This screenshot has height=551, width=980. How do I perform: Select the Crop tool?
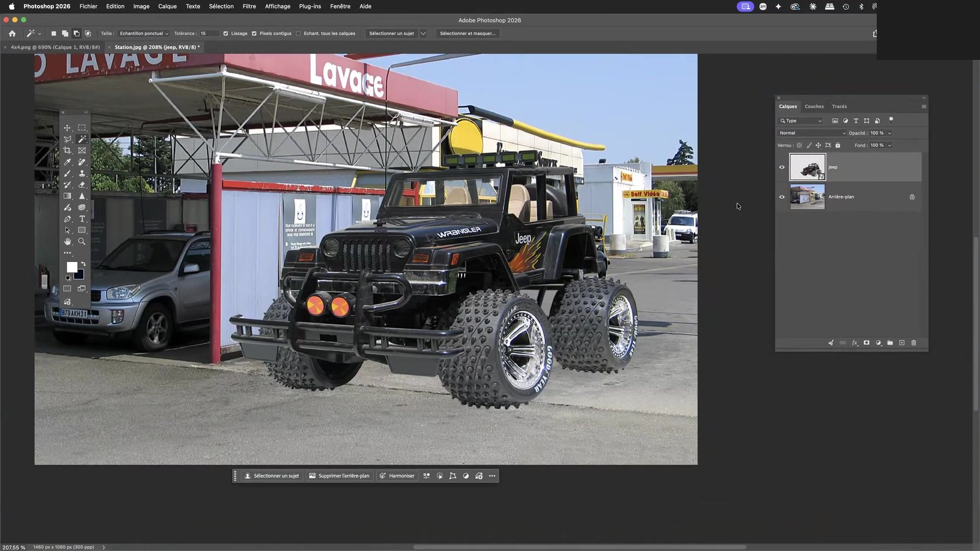pyautogui.click(x=67, y=151)
